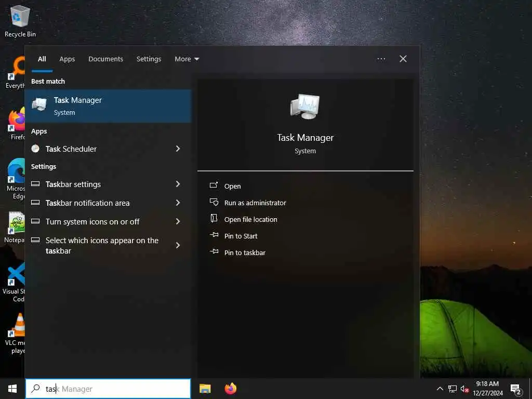532x399 pixels.
Task: Open the notification center icon
Action: [515, 389]
